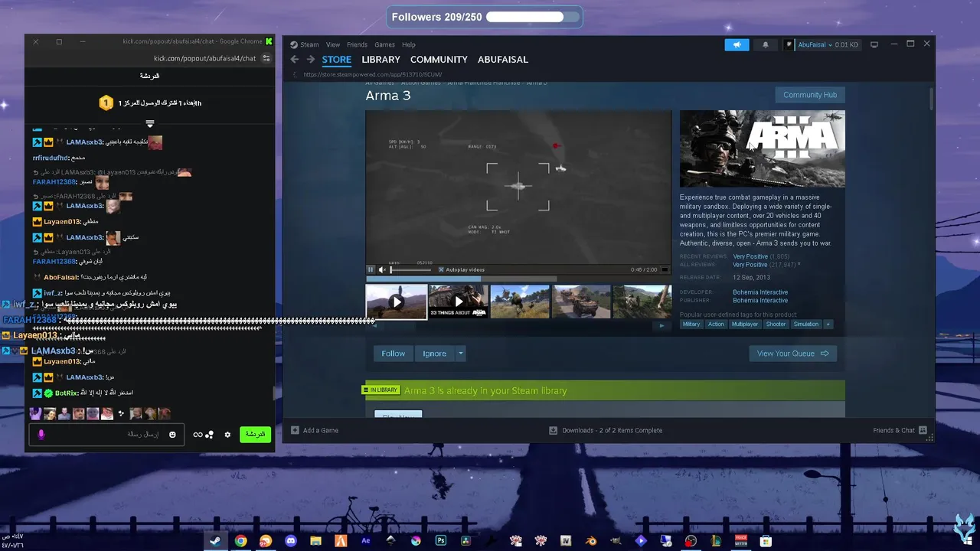
Task: Open Discord from the taskbar
Action: [291, 541]
